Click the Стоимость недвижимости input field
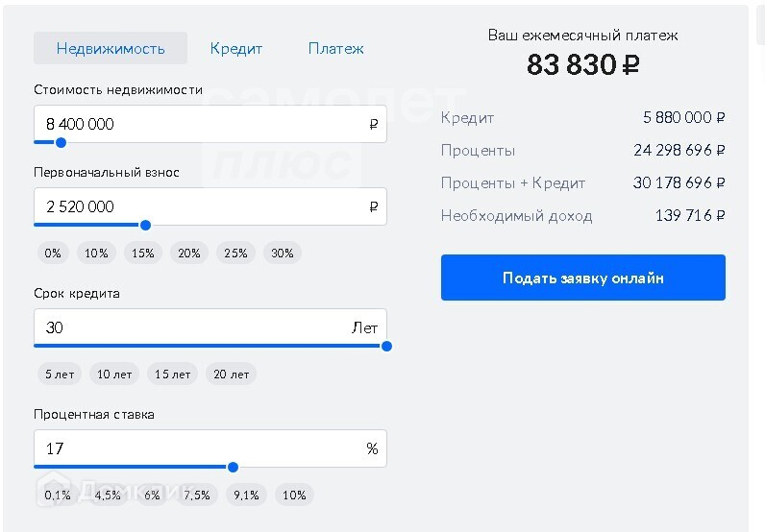 click(202, 124)
